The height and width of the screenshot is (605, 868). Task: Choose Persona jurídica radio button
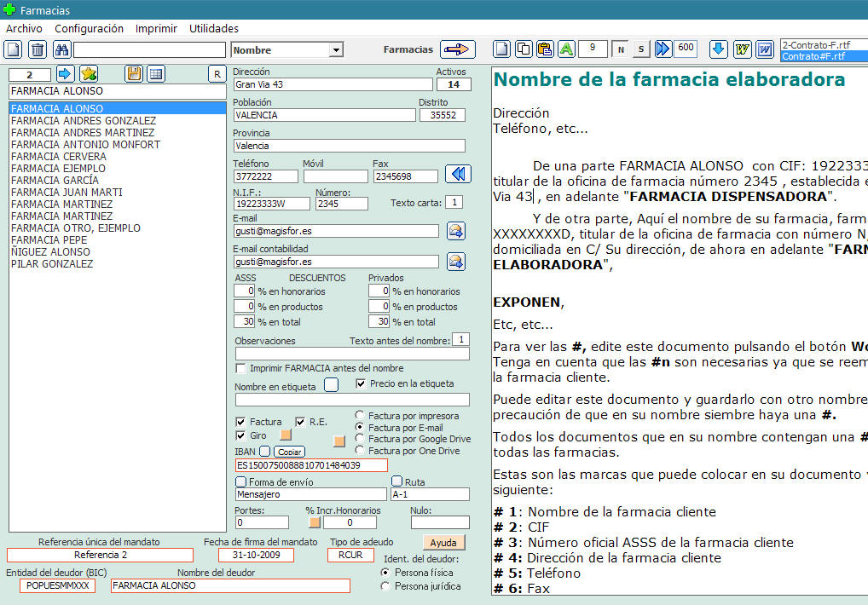point(385,586)
